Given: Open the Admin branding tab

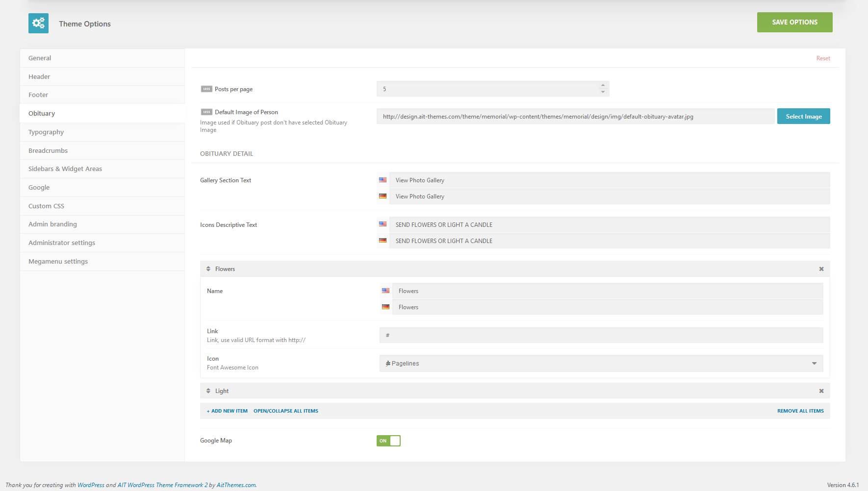Looking at the screenshot, I should [102, 224].
